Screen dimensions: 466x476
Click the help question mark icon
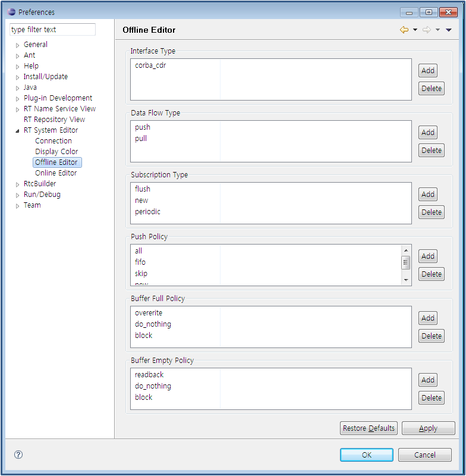point(18,455)
